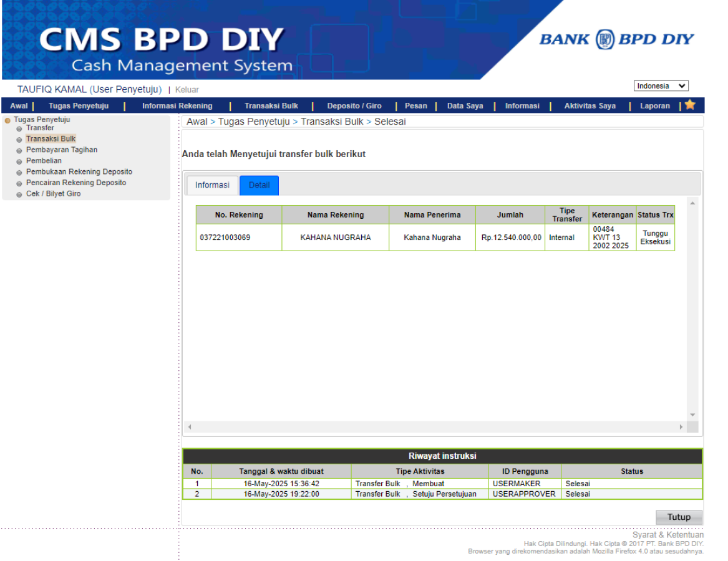Open the Informasi menu in navigation bar

(x=522, y=106)
